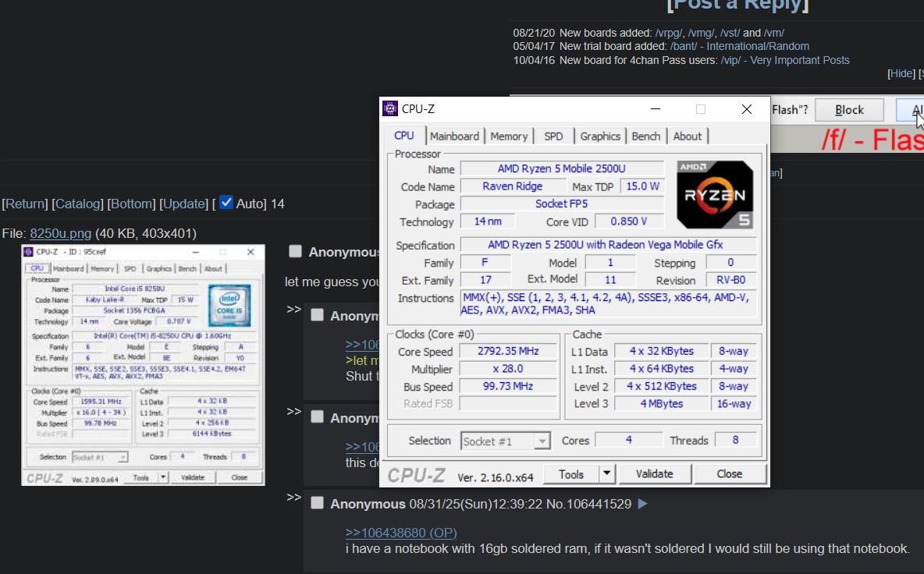The height and width of the screenshot is (574, 924).
Task: Switch to the Graphics tab
Action: click(600, 136)
